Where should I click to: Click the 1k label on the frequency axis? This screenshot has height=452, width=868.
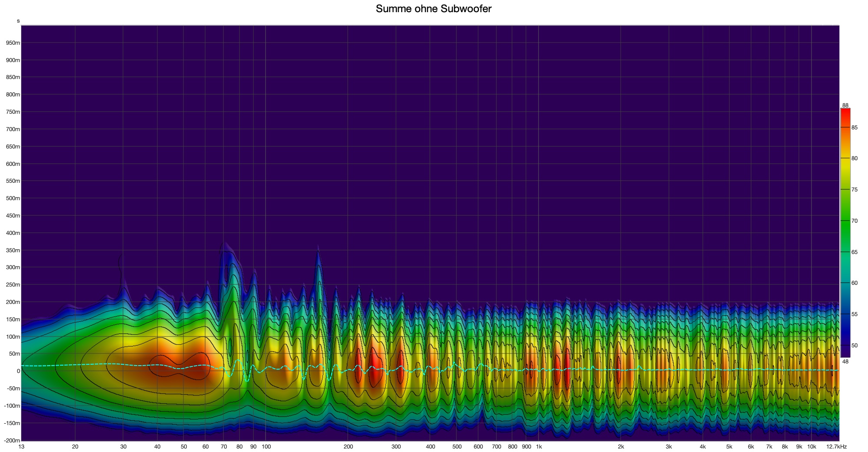(539, 447)
